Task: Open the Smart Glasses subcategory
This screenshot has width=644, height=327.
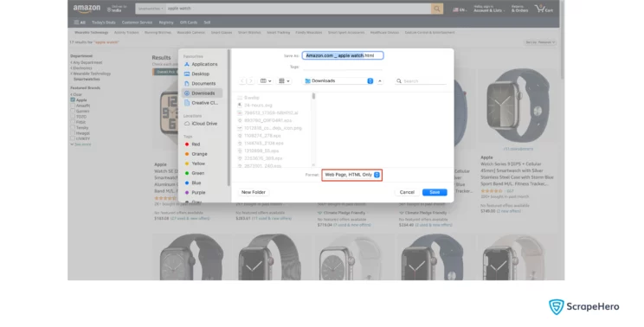Action: [222, 32]
